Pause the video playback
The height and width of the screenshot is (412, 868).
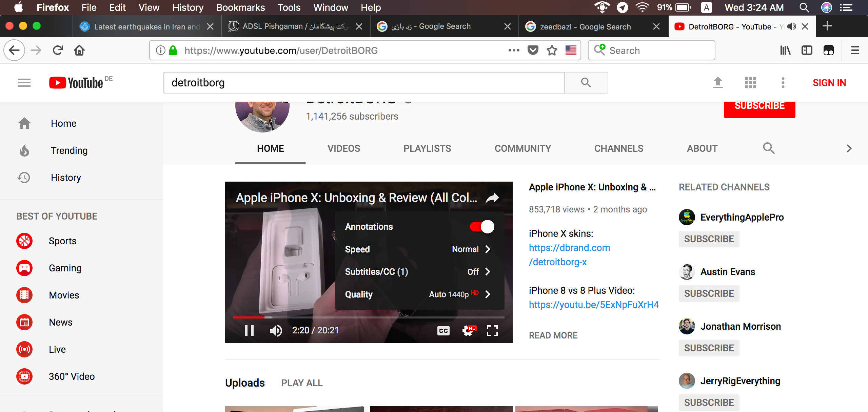tap(249, 330)
